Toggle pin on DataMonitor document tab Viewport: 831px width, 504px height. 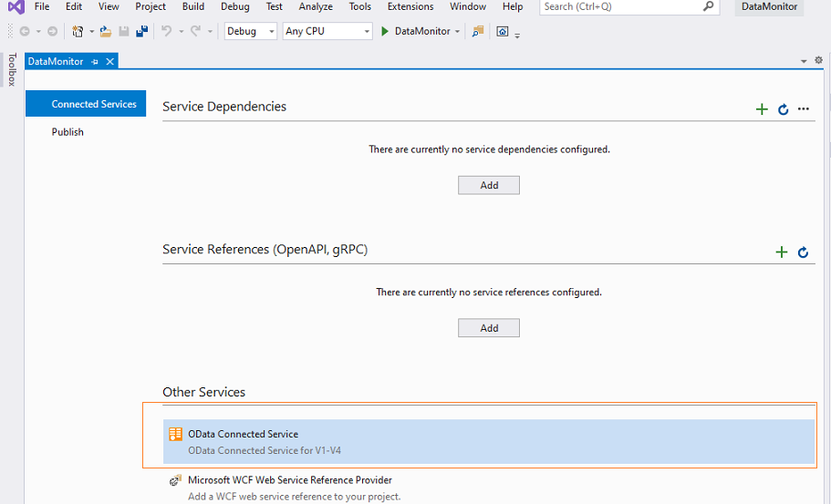[x=95, y=62]
